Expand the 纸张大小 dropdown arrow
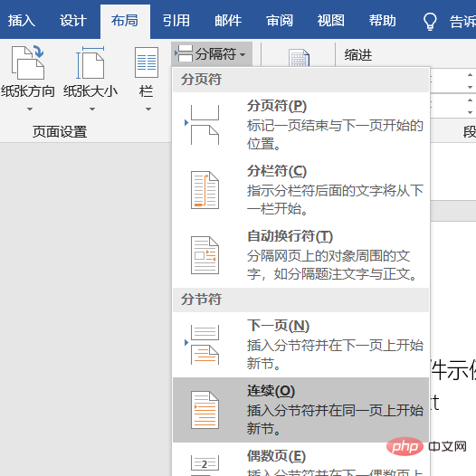This screenshot has width=476, height=476. click(92, 109)
